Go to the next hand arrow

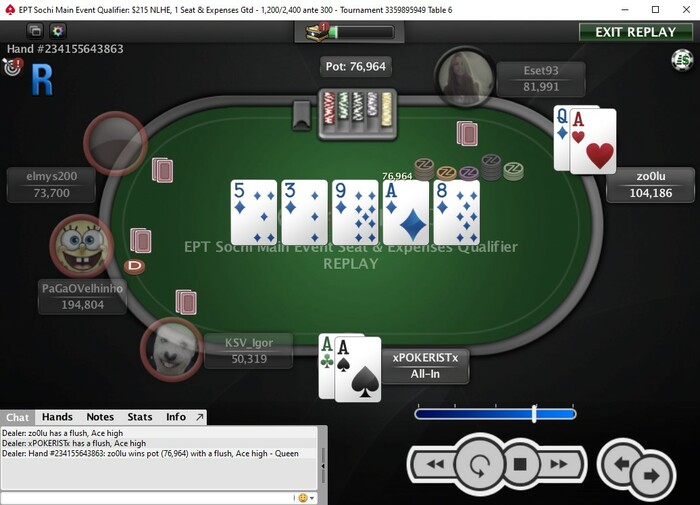pos(651,476)
